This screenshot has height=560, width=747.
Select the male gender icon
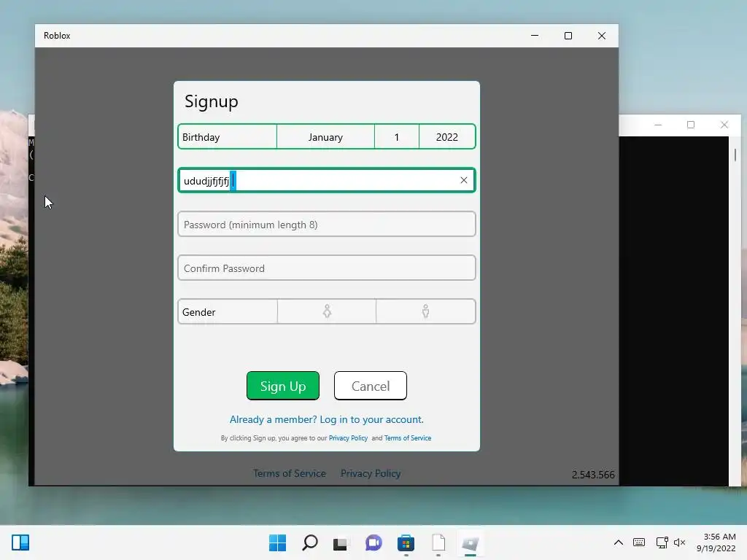pos(425,311)
